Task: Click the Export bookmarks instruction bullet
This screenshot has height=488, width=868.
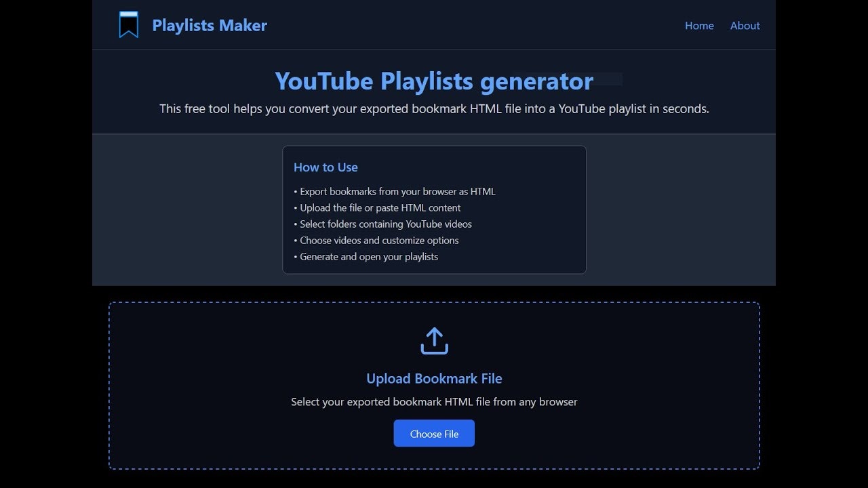Action: tap(394, 191)
